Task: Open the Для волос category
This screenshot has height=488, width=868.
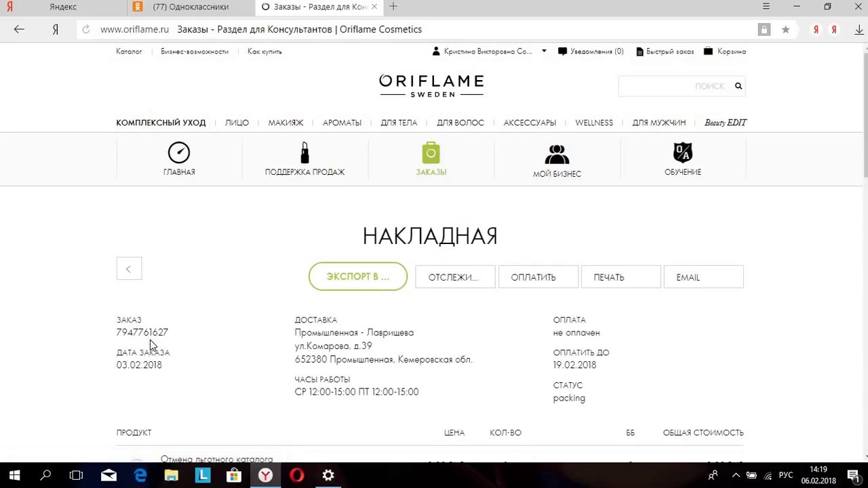Action: 460,123
